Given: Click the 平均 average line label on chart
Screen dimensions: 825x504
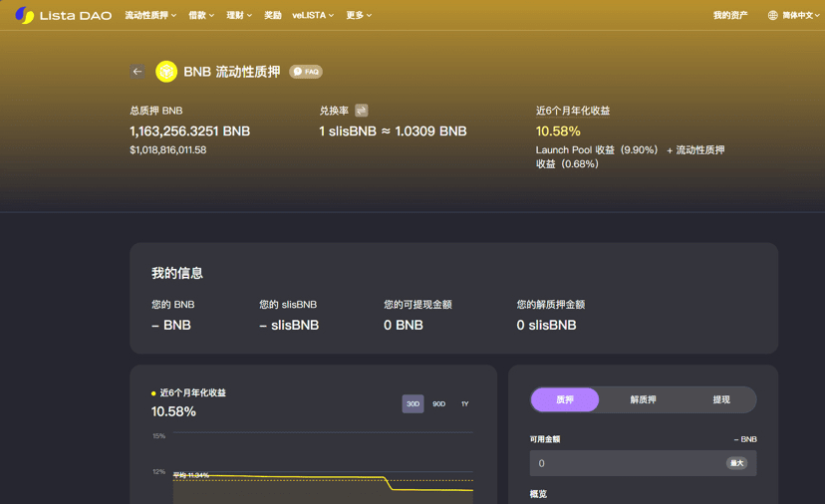Looking at the screenshot, I should pos(191,475).
